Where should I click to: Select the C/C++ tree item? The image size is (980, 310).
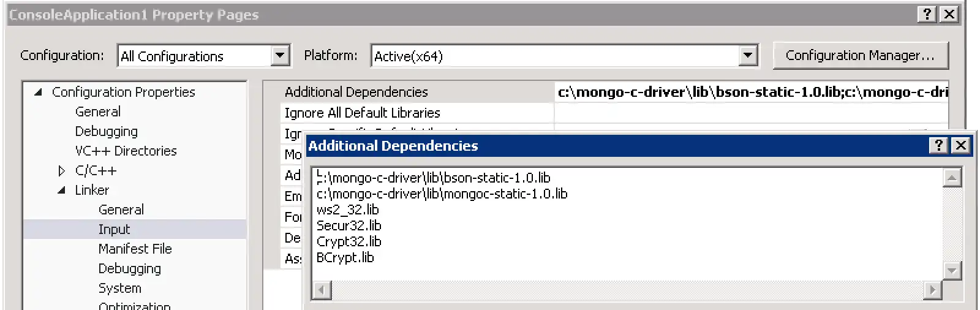[96, 170]
